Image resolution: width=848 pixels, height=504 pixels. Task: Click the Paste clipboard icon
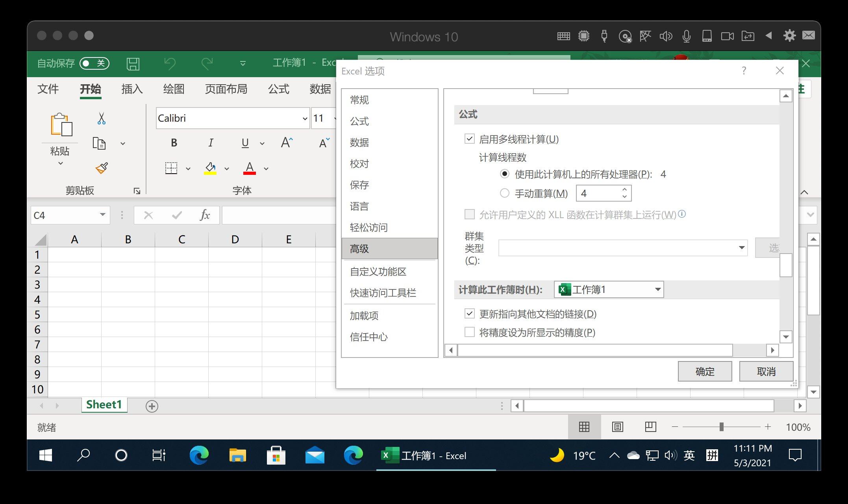(61, 124)
